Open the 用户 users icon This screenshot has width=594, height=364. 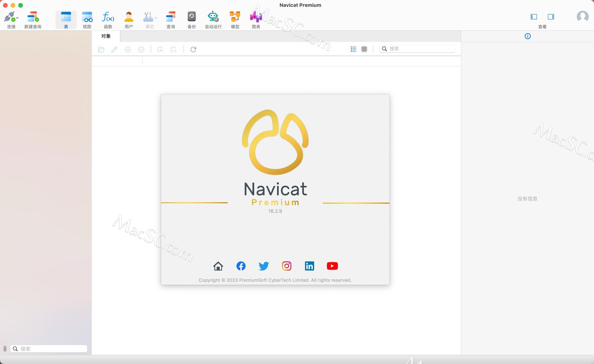coord(129,17)
